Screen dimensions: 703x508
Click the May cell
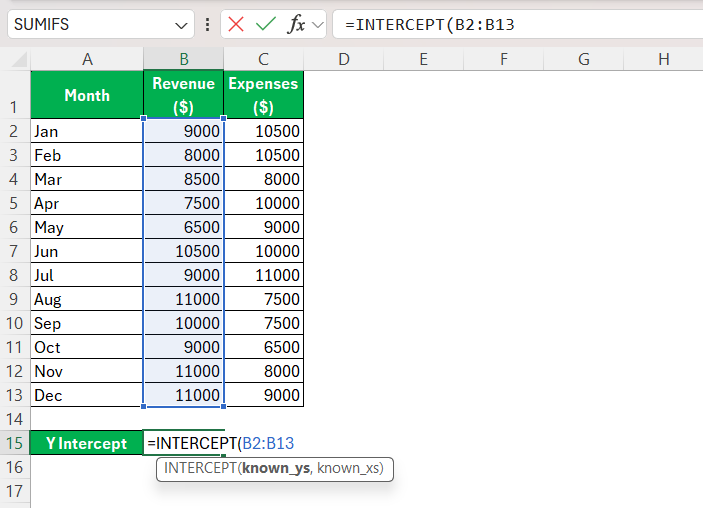coord(87,227)
